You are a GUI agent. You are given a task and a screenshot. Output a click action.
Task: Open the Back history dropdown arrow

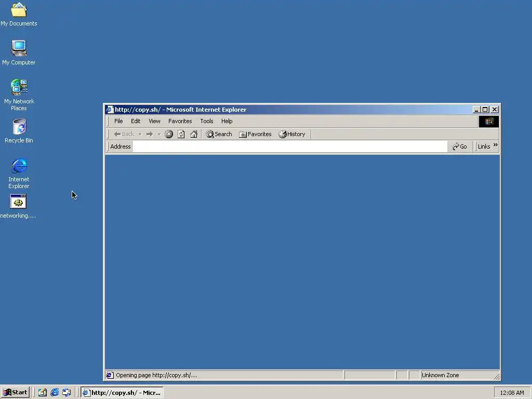coord(140,135)
